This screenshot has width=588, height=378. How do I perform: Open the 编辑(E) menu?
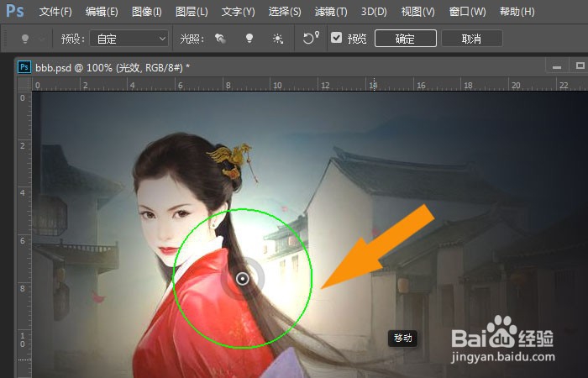coord(102,12)
